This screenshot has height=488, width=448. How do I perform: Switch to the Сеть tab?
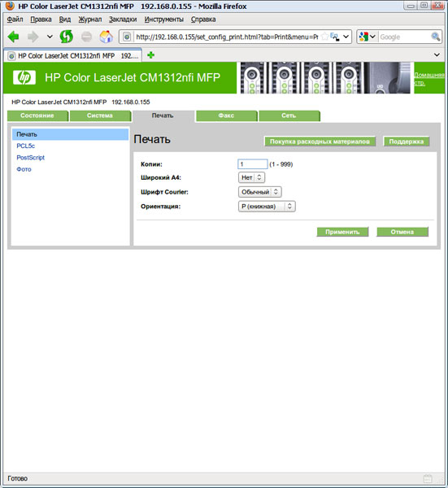289,115
